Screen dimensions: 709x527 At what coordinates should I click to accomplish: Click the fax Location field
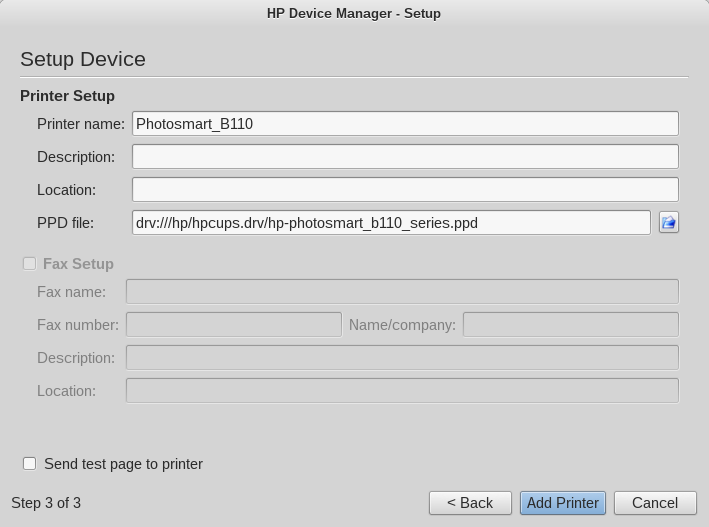pos(402,391)
